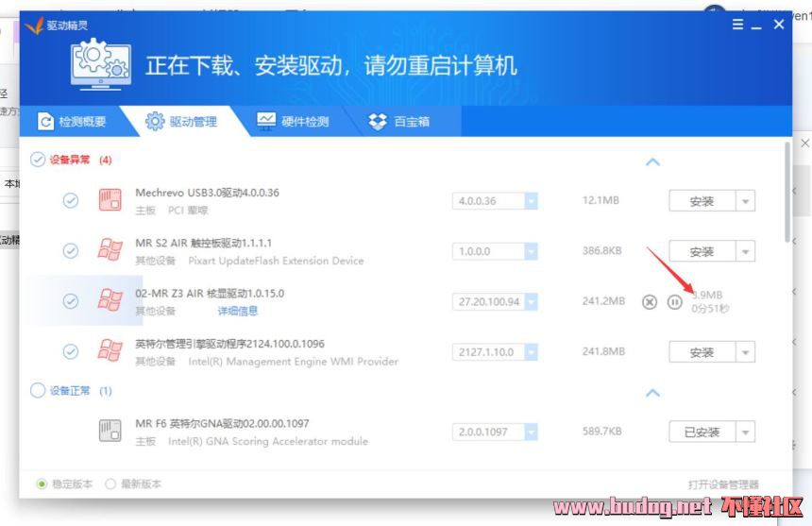Select 稳定版本 radio button
This screenshot has height=526, width=812.
coord(42,484)
